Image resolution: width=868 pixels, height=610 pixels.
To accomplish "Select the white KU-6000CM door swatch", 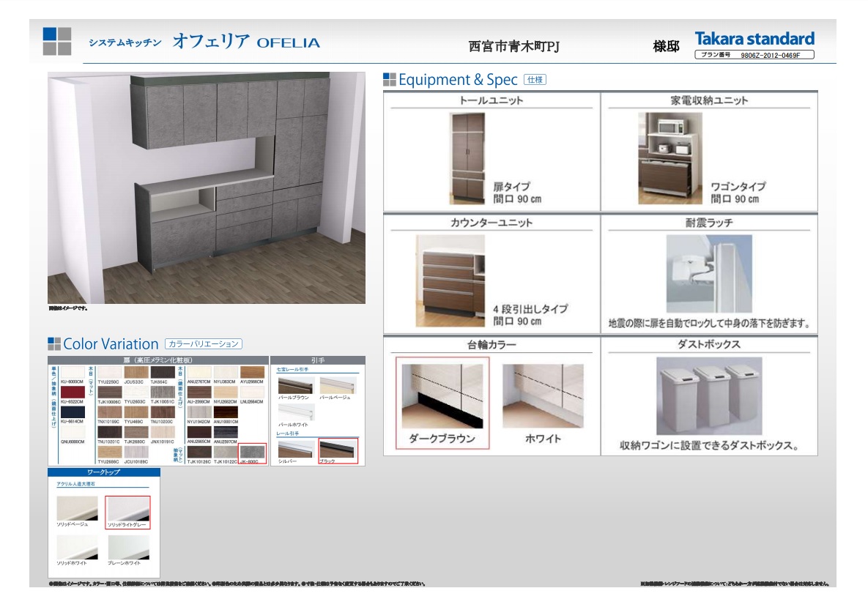I will 73,372.
